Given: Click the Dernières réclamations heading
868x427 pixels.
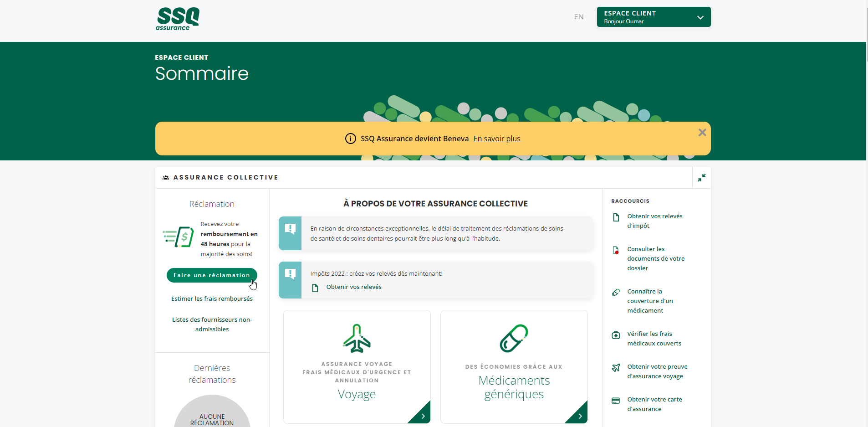Looking at the screenshot, I should [x=212, y=374].
